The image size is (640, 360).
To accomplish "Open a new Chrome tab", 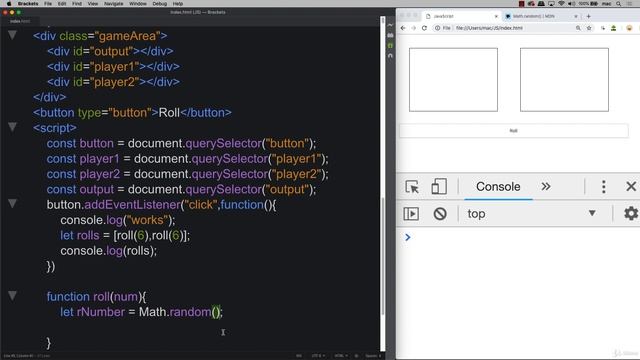I will [589, 16].
